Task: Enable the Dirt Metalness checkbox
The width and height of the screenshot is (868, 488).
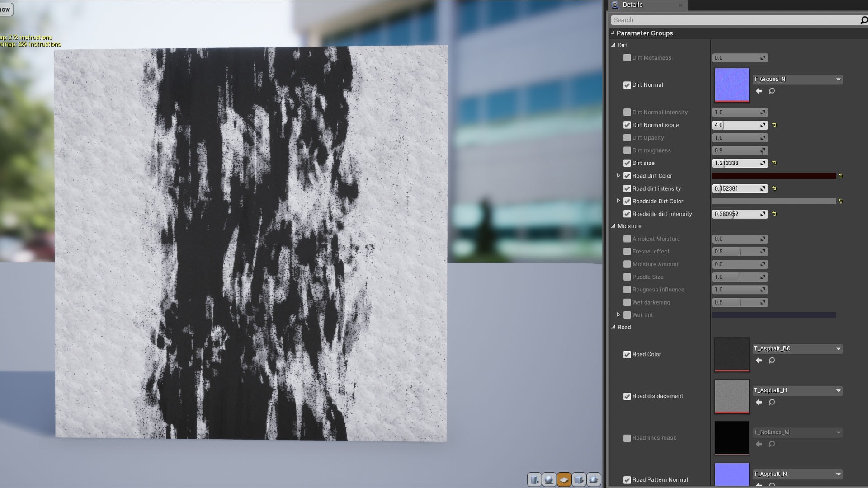Action: tap(627, 58)
